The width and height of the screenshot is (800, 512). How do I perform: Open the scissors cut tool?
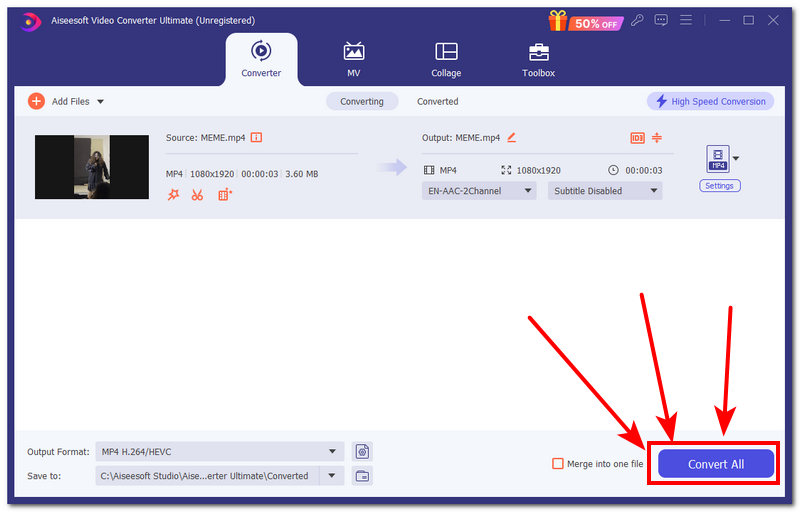click(197, 195)
